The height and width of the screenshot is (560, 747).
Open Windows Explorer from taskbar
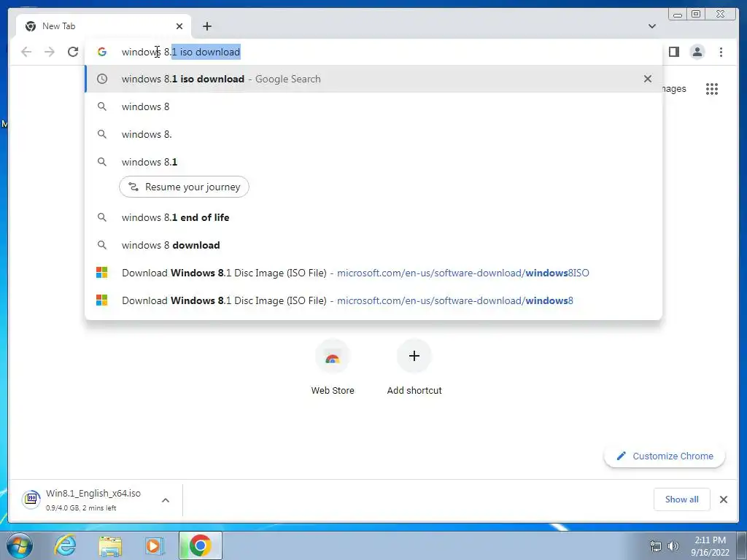click(110, 545)
